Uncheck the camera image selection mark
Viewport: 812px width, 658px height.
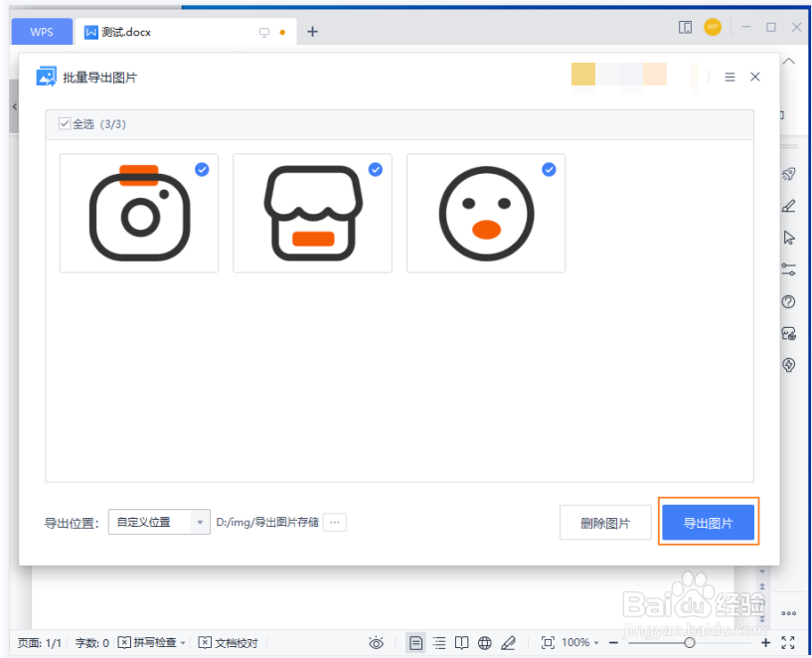[x=202, y=169]
